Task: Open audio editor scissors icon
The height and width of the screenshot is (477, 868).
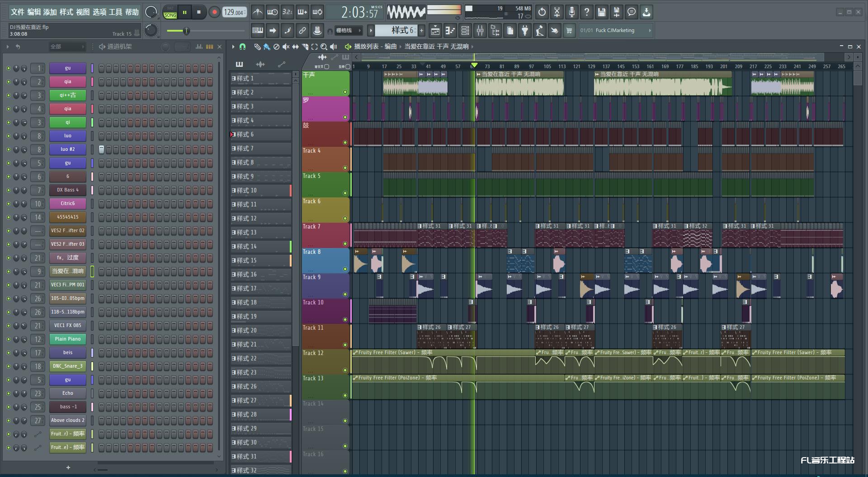Action: click(557, 12)
